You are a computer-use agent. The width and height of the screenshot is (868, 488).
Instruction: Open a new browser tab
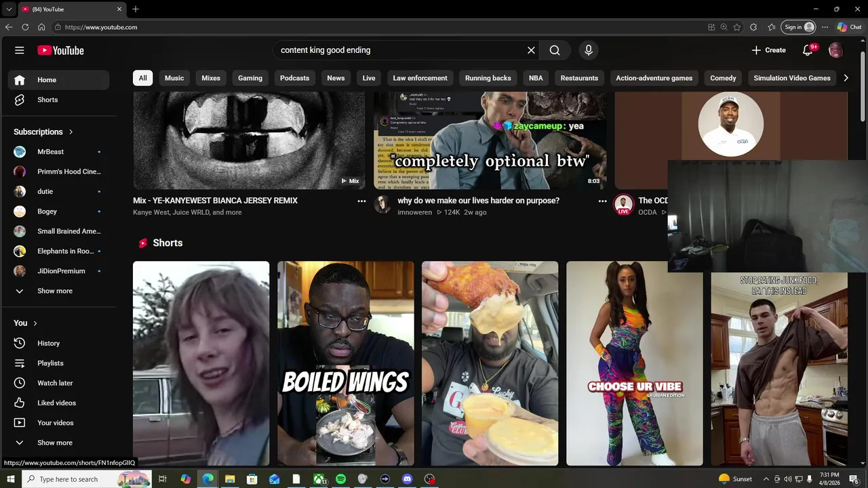(136, 9)
